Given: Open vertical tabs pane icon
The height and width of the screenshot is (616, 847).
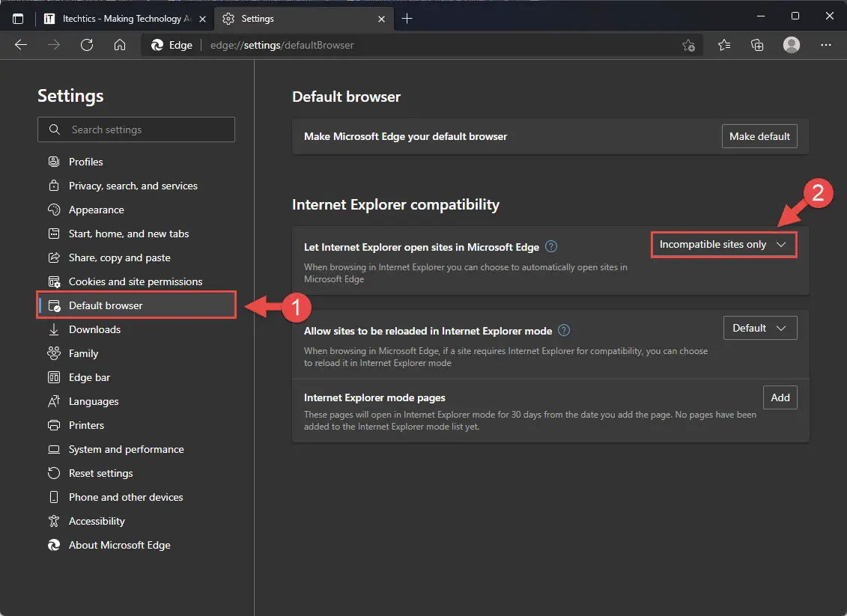Looking at the screenshot, I should (18, 19).
